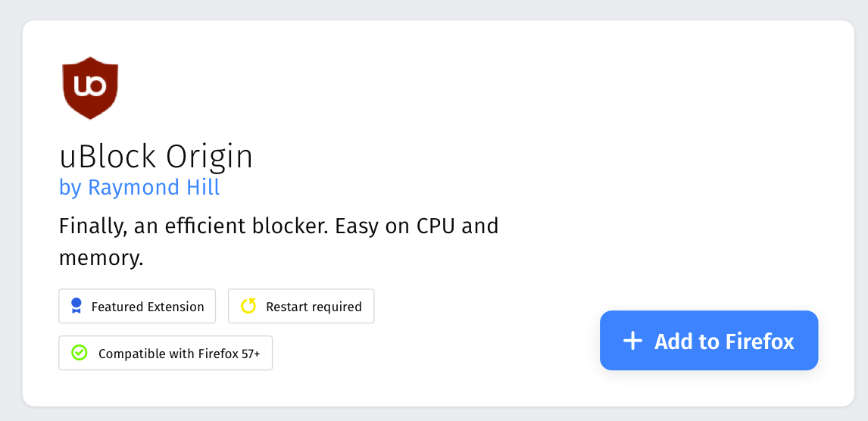This screenshot has height=421, width=868.
Task: Click the blue ribbon Featured Extension icon
Action: coord(76,306)
